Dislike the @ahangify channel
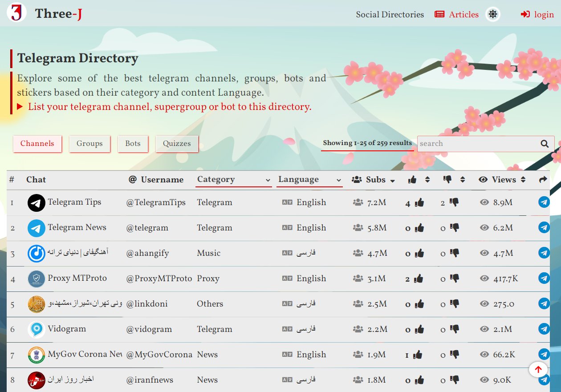 tap(454, 253)
